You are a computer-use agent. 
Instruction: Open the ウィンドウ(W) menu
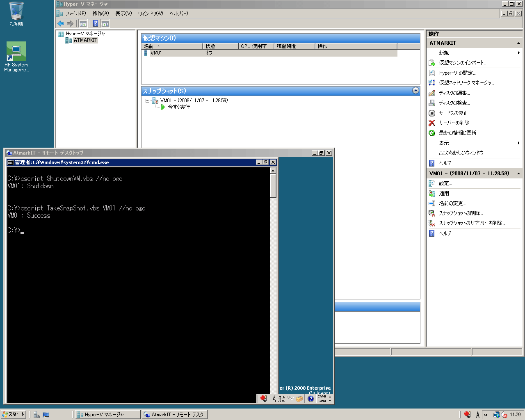[151, 14]
